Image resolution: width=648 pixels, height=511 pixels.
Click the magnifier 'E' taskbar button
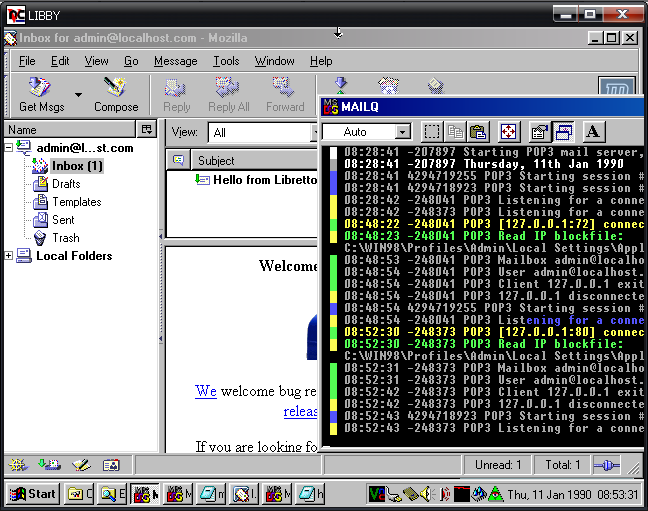pos(112,494)
